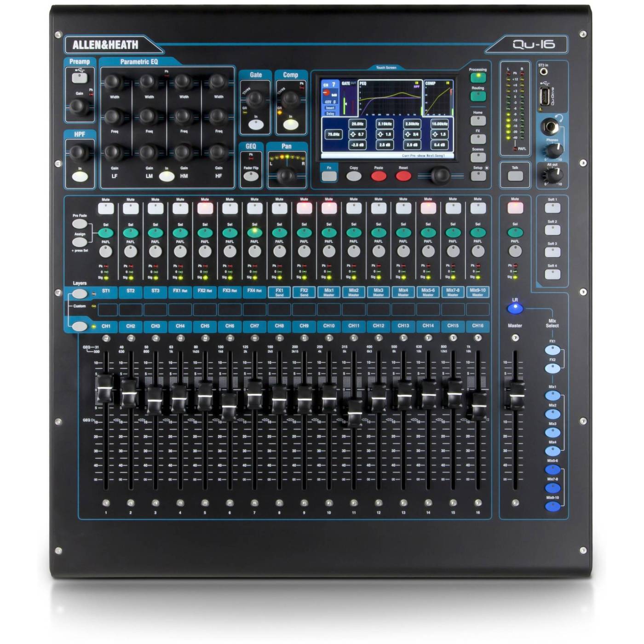Click the Phones level knob
The height and width of the screenshot is (644, 644).
click(x=554, y=150)
